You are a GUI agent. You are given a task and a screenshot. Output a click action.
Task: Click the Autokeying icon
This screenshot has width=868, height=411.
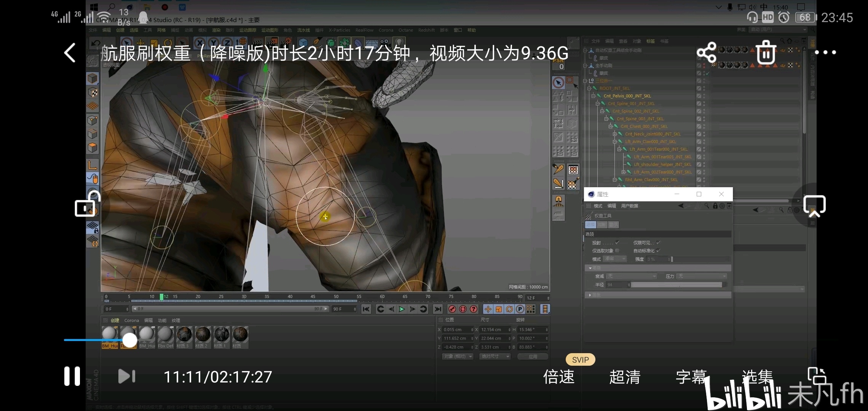(463, 309)
